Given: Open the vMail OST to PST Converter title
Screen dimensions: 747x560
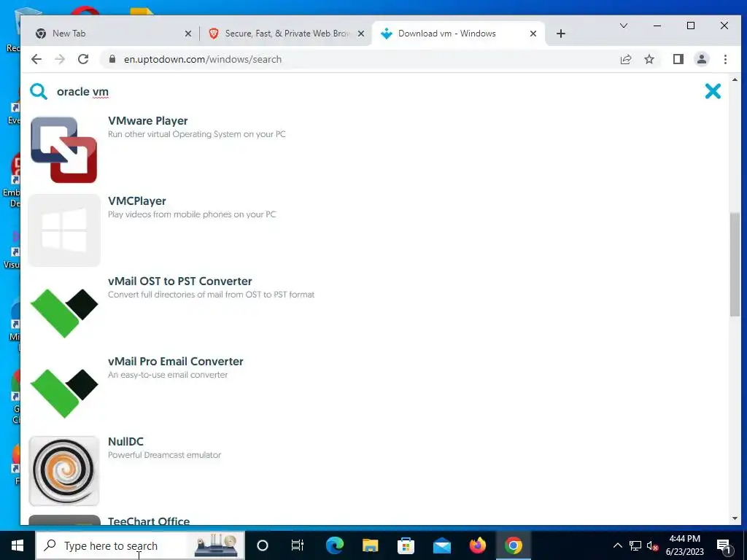Looking at the screenshot, I should pos(179,281).
